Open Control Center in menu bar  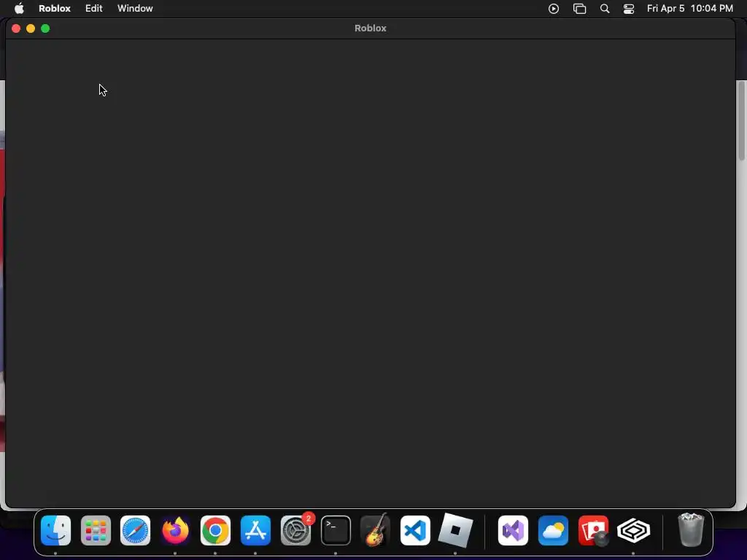629,9
